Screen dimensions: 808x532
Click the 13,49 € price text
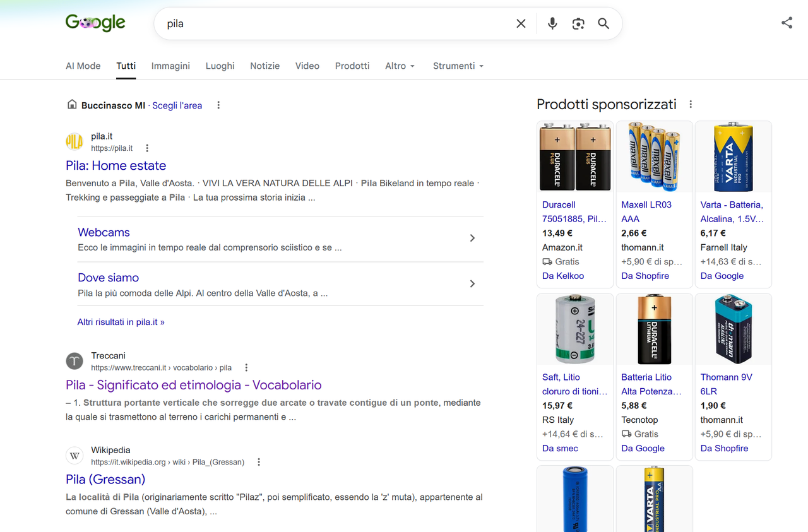557,233
